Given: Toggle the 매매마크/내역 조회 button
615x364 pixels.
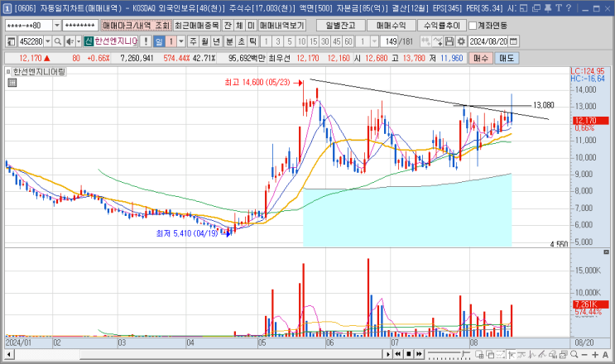Looking at the screenshot, I should 136,26.
